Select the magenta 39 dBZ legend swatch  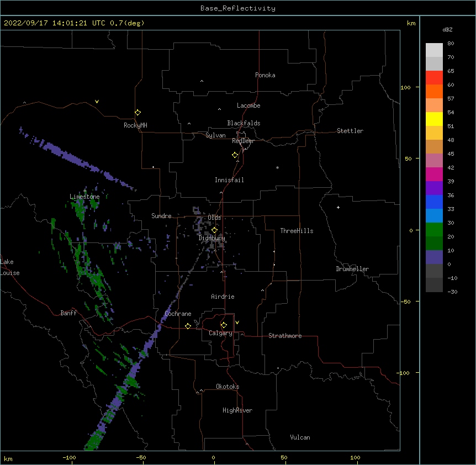[434, 174]
